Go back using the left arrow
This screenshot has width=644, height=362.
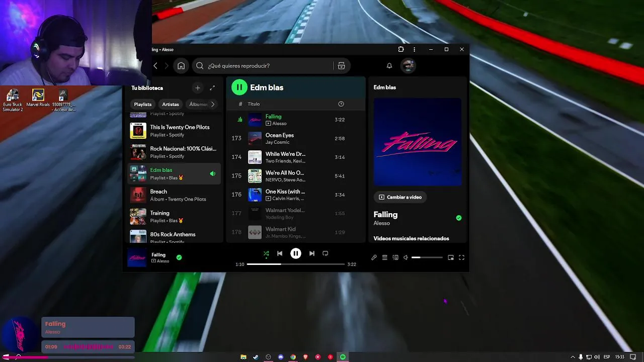pyautogui.click(x=155, y=66)
